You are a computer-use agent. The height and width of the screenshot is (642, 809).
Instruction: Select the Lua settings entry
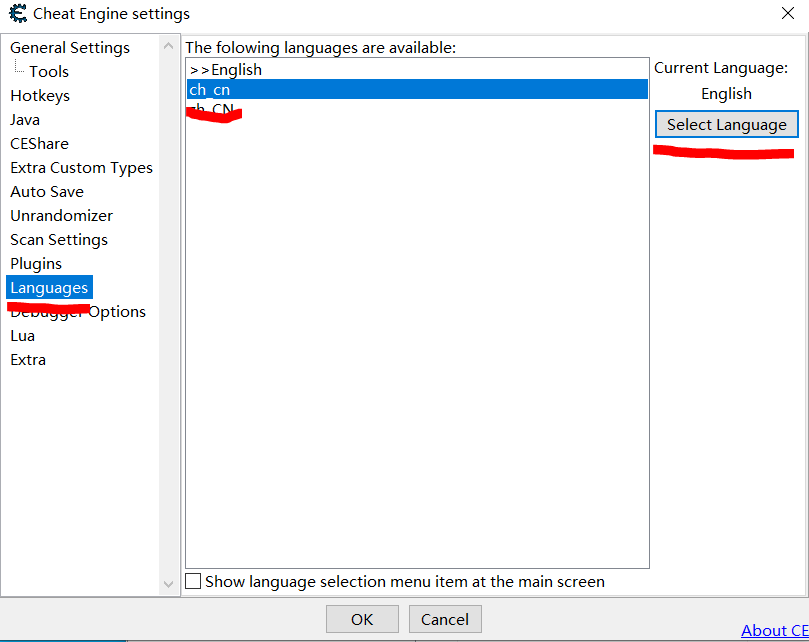click(22, 336)
